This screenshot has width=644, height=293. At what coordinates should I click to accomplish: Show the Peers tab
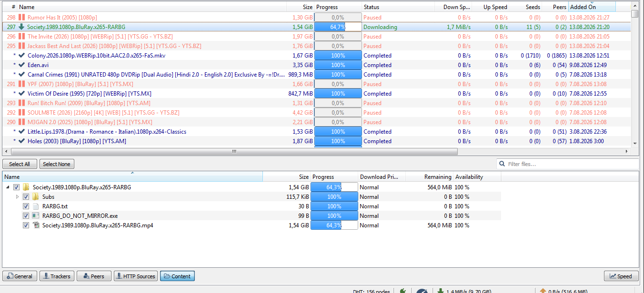coord(93,276)
